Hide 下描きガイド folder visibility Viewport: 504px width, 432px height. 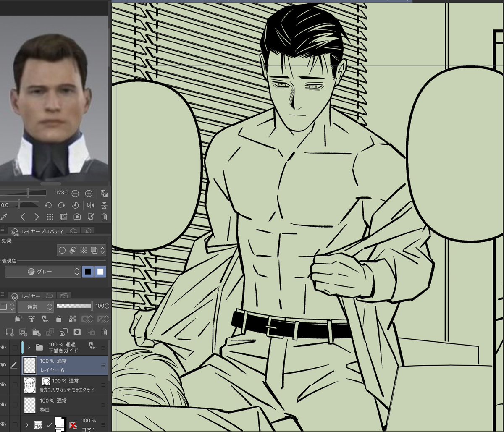pos(3,347)
